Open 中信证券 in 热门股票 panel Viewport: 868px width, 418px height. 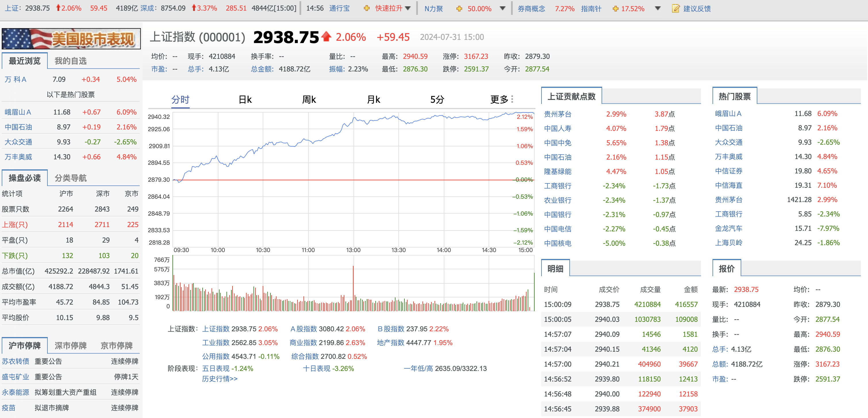(729, 171)
